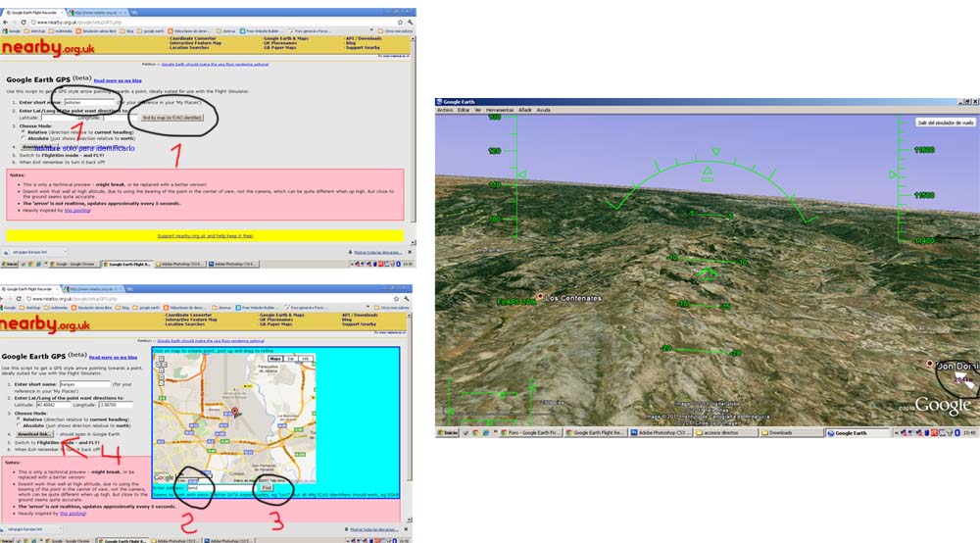This screenshot has width=980, height=543.
Task: Click 'find by map' button in top browser
Action: point(171,118)
